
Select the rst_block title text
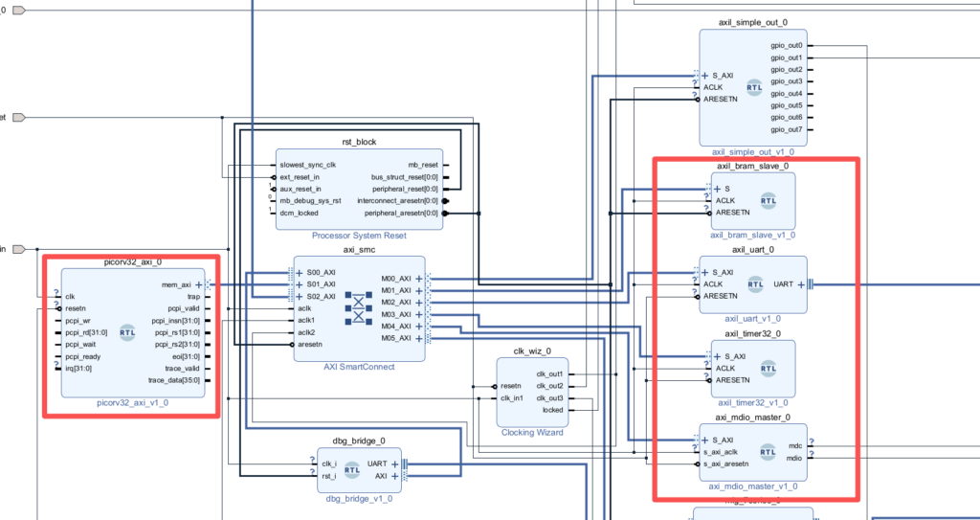[359, 142]
